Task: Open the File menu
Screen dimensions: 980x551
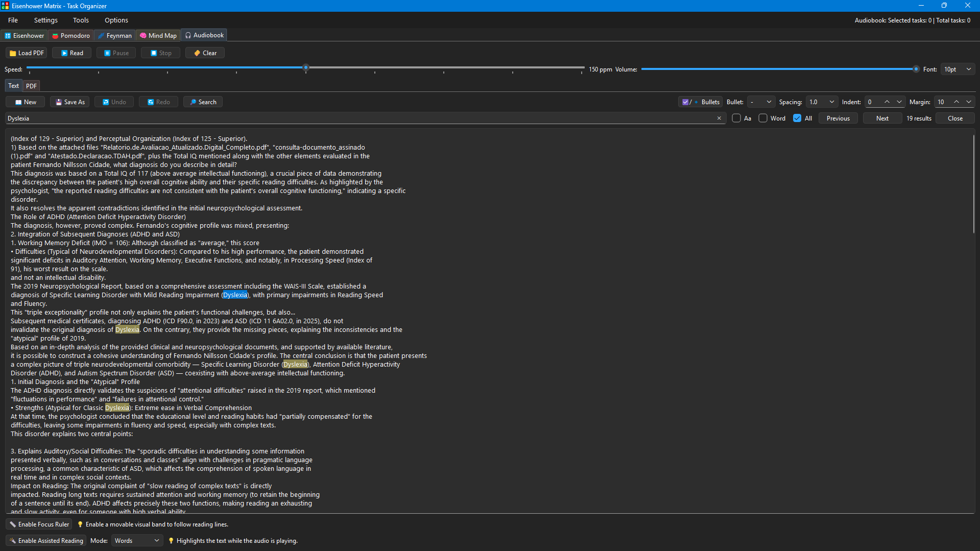Action: (x=13, y=20)
